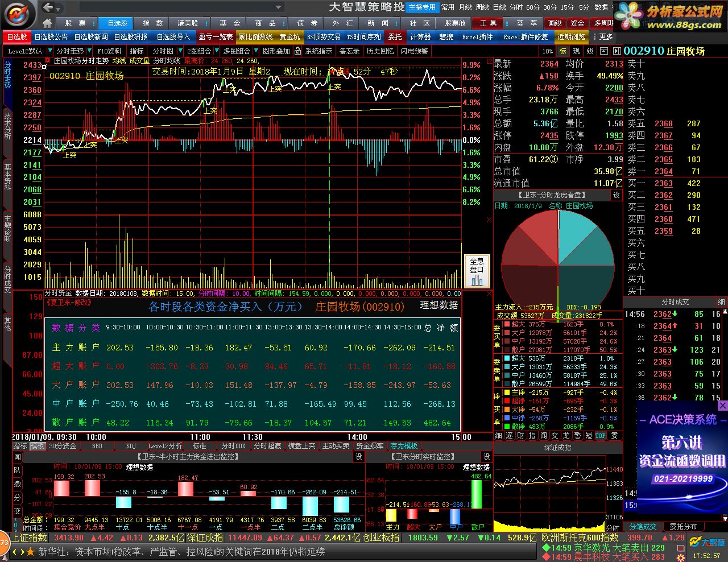The image size is (728, 562).
Task: Click the star favorite icon in news ticker
Action: [x=30, y=552]
